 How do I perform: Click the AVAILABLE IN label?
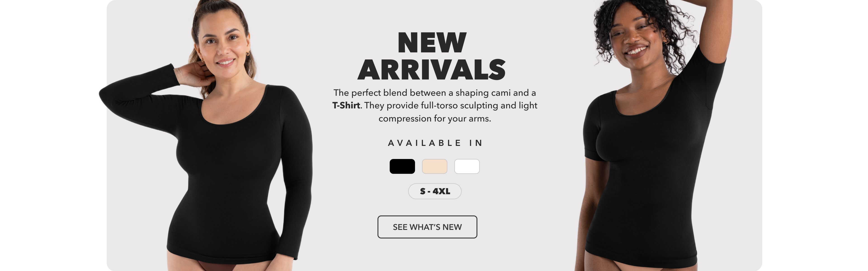coord(435,143)
